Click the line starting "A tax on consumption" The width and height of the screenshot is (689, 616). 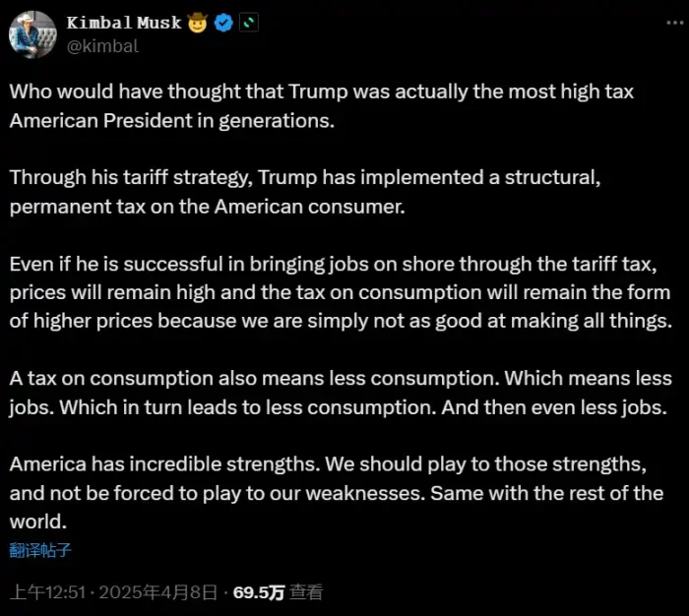point(341,378)
